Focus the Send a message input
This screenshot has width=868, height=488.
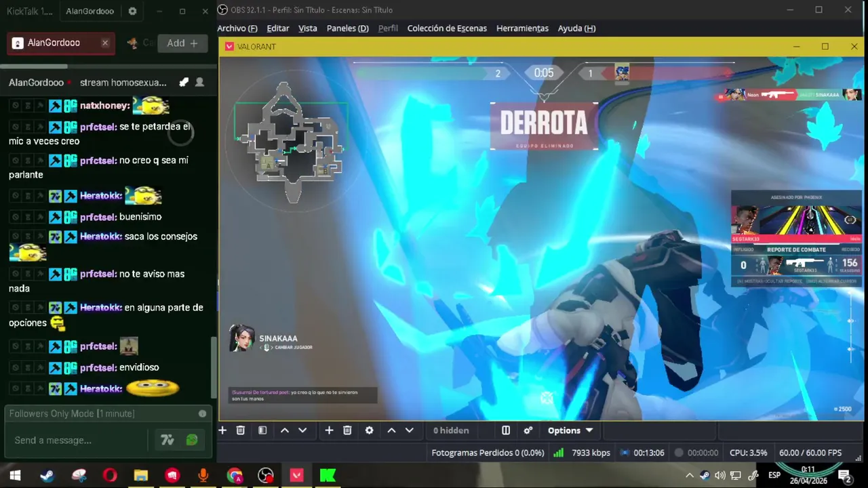point(78,441)
